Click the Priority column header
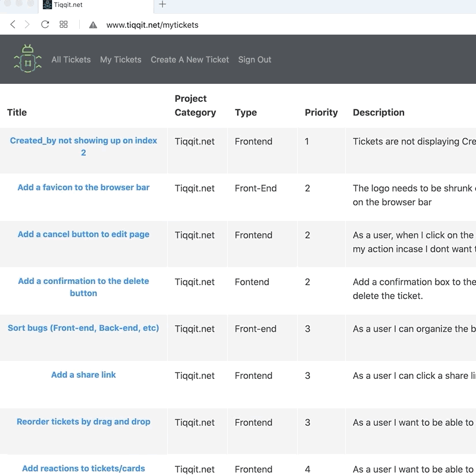Screen dimensions: 476x476 [x=321, y=112]
